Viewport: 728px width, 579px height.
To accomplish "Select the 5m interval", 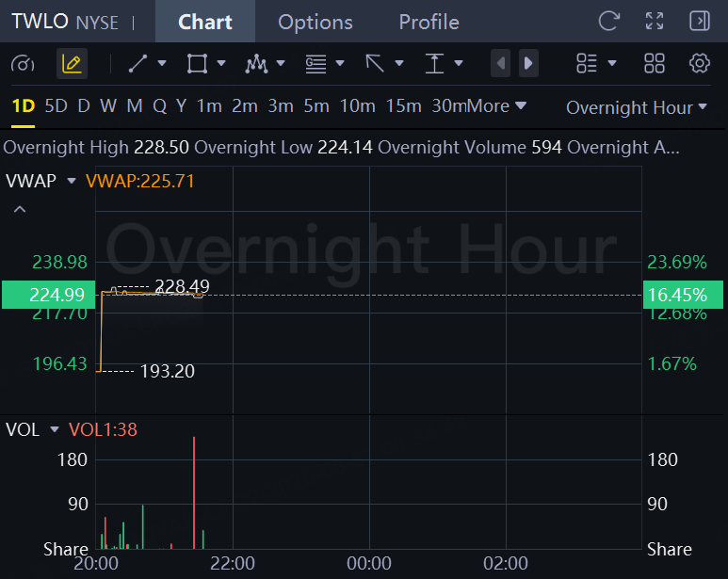I will point(316,106).
